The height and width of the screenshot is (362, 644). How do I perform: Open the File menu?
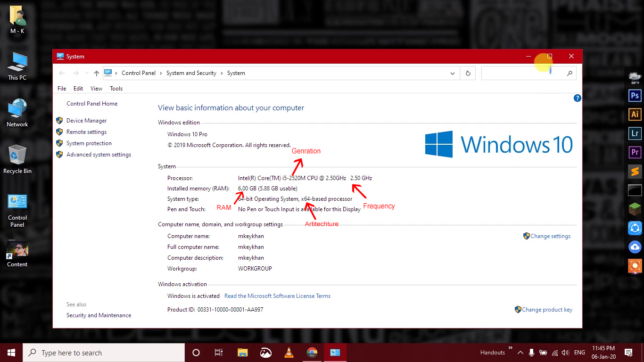point(61,88)
